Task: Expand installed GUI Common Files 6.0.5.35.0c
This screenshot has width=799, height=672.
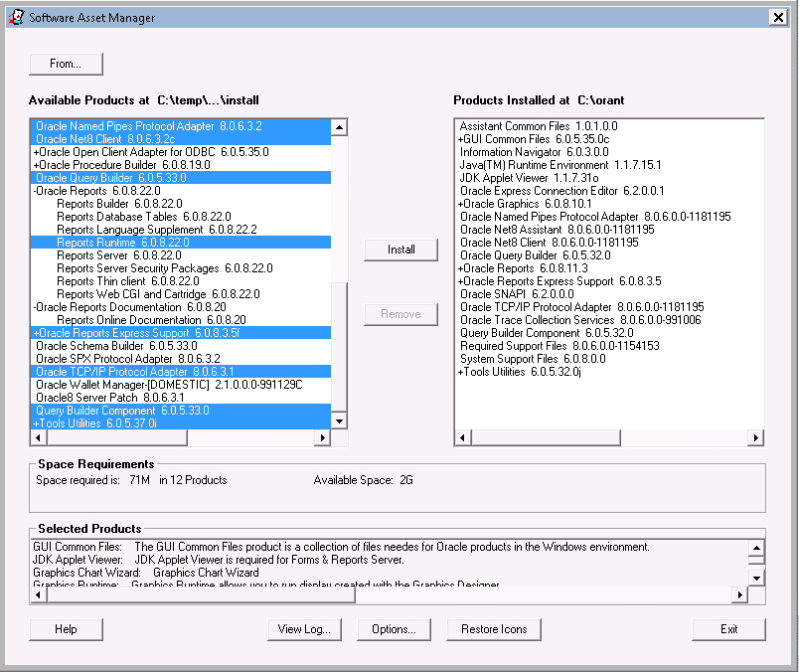Action: pos(461,140)
